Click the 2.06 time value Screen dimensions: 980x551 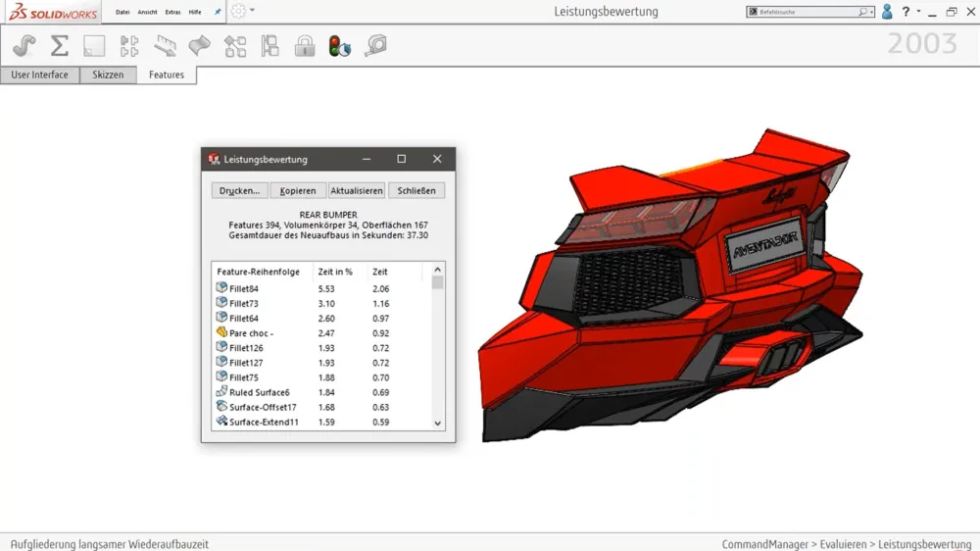pyautogui.click(x=380, y=289)
